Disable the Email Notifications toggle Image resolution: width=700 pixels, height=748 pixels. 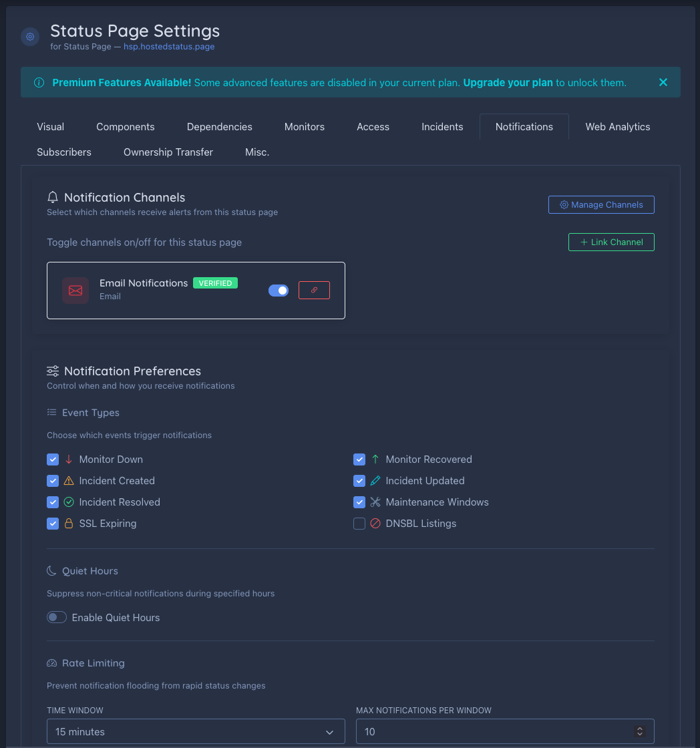tap(279, 290)
